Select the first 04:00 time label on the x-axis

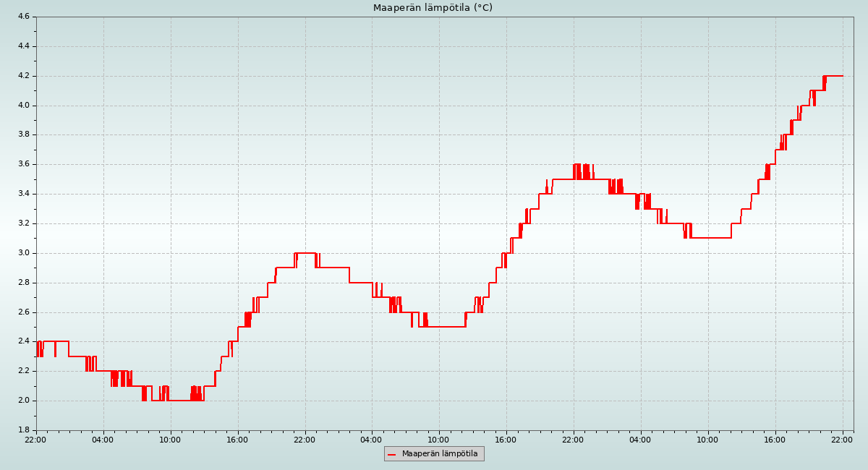point(103,439)
